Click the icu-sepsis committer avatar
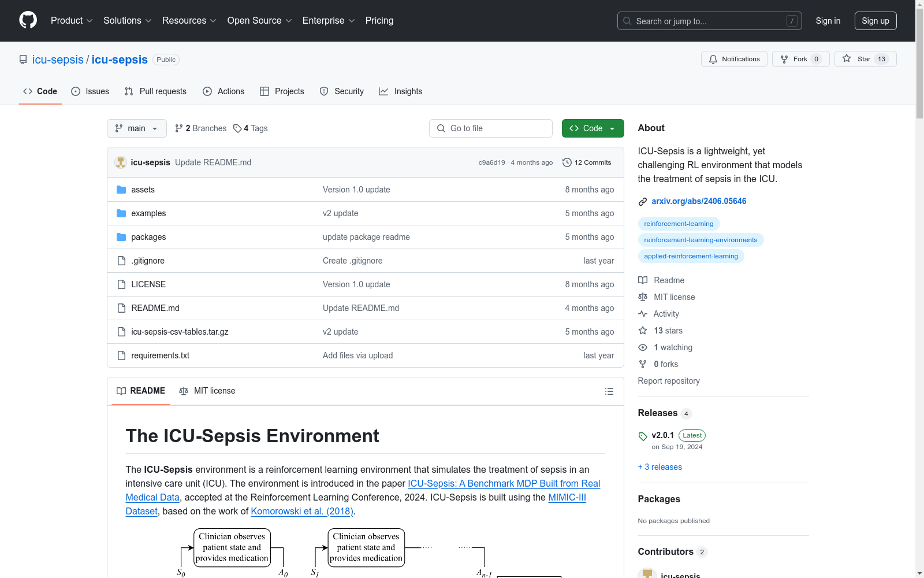Screen dimensions: 924x578 [121, 162]
